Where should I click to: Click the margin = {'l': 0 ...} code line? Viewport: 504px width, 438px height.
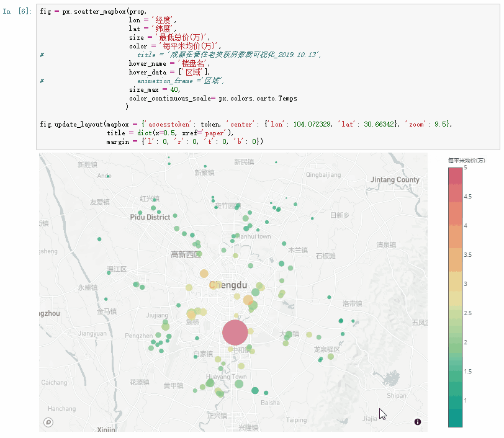[x=185, y=141]
